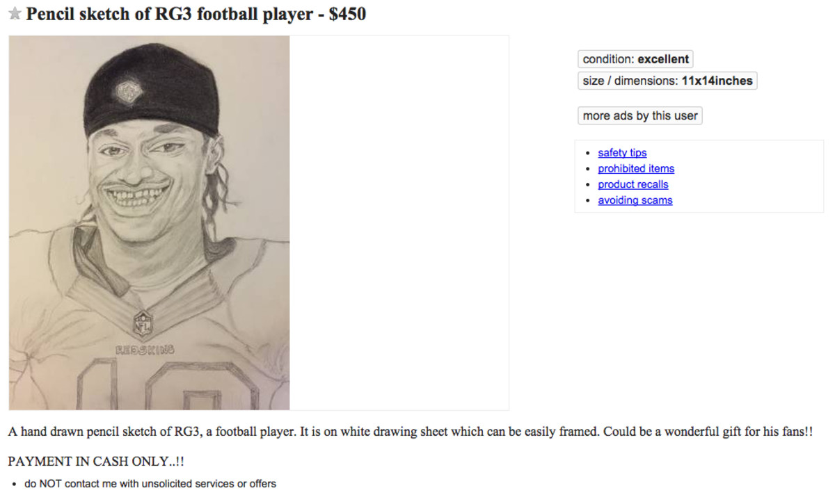Visit the product recalls link
The width and height of the screenshot is (835, 504).
pyautogui.click(x=633, y=184)
